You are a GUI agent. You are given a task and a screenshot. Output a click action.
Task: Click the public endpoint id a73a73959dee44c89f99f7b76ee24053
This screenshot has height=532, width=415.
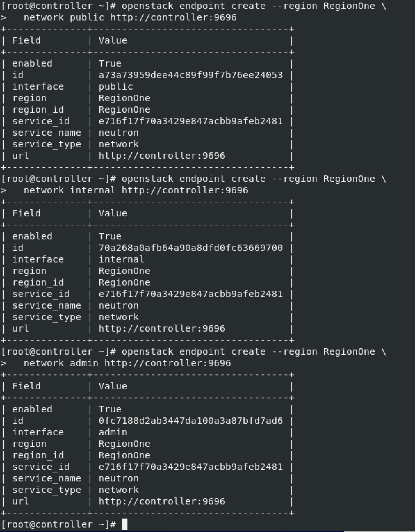tap(191, 75)
